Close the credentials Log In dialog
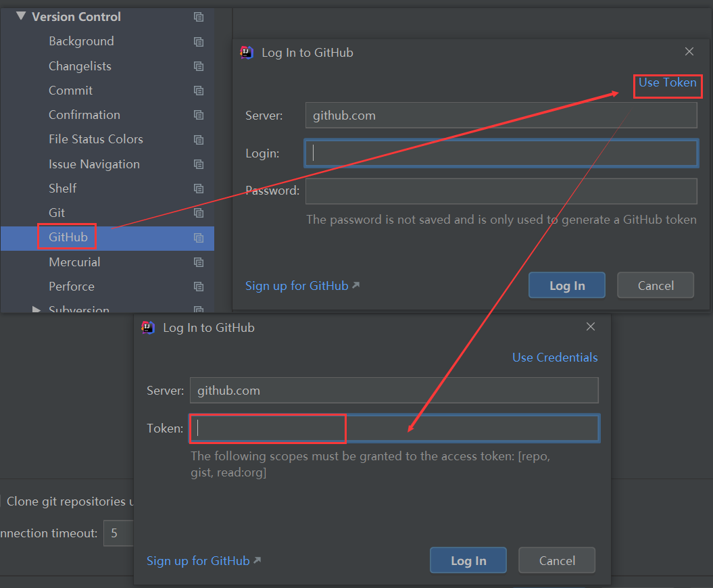Viewport: 713px width, 588px height. point(689,51)
